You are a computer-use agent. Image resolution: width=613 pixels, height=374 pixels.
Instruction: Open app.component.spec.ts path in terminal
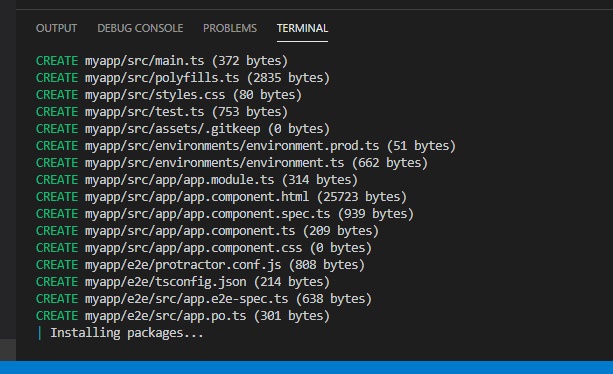(207, 214)
